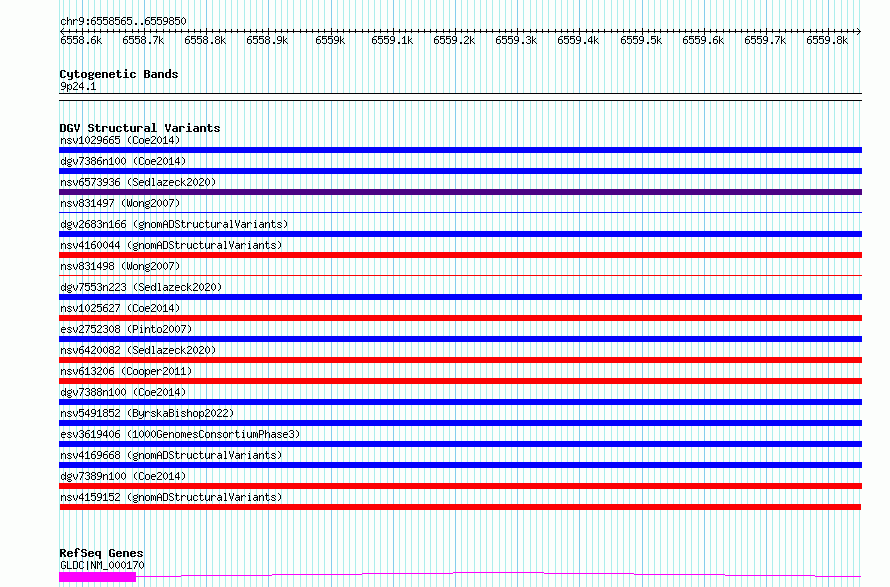The height and width of the screenshot is (587, 890).
Task: Open the nsv5491852 (ByrskaBishop2022) label
Action: click(147, 413)
